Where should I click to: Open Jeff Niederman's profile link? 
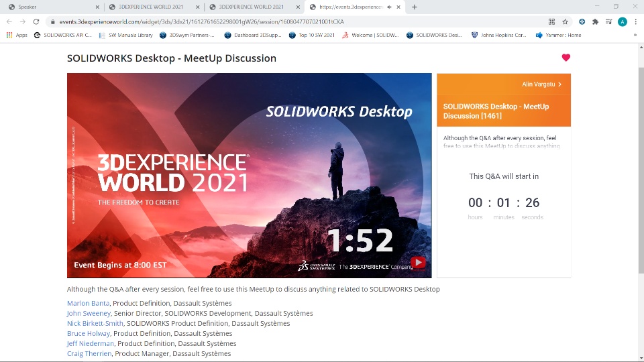pyautogui.click(x=91, y=343)
